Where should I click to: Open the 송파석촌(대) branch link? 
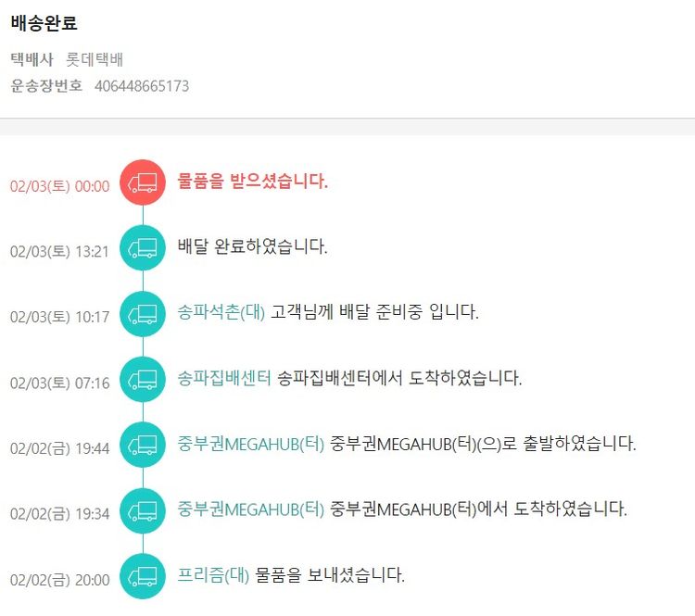click(221, 312)
